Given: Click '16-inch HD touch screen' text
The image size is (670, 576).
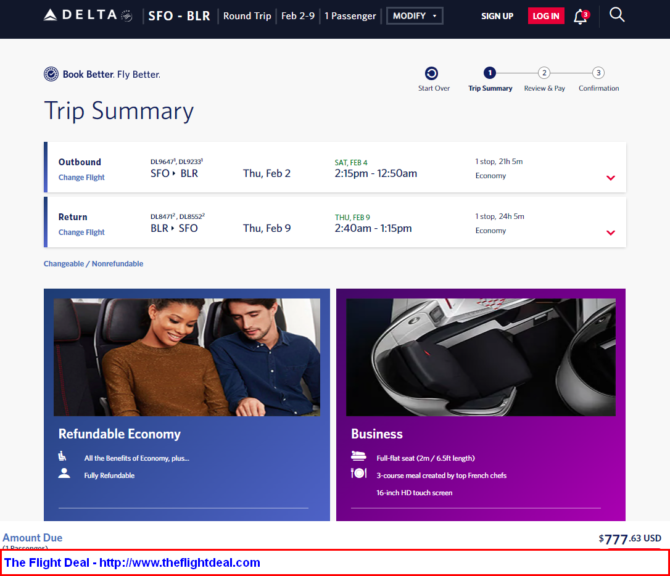Looking at the screenshot, I should pyautogui.click(x=414, y=493).
